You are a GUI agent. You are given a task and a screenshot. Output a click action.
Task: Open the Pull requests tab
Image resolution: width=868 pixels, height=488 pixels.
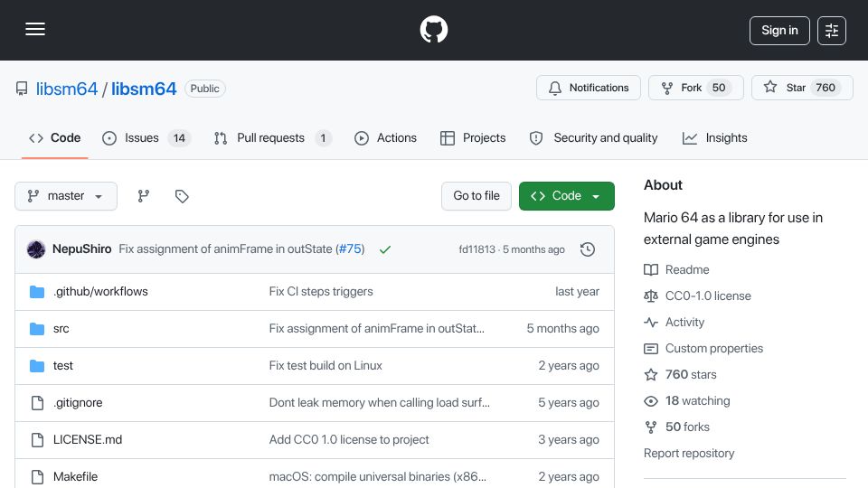[273, 137]
